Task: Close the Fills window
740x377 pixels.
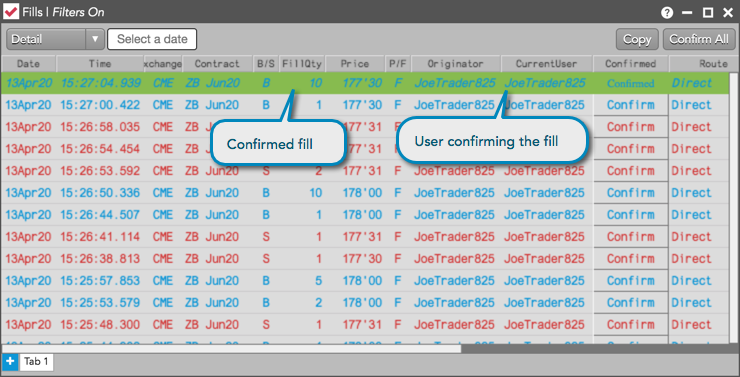Action: pos(728,13)
